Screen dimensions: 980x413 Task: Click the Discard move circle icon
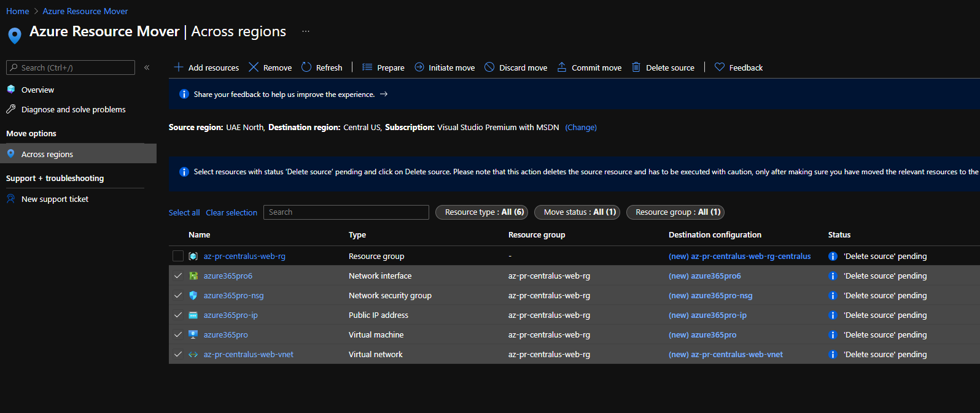(489, 67)
